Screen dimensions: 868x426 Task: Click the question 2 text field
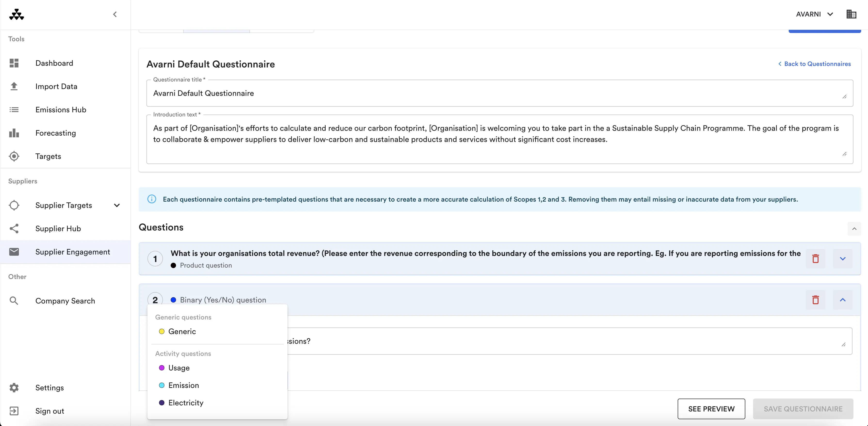(x=570, y=341)
